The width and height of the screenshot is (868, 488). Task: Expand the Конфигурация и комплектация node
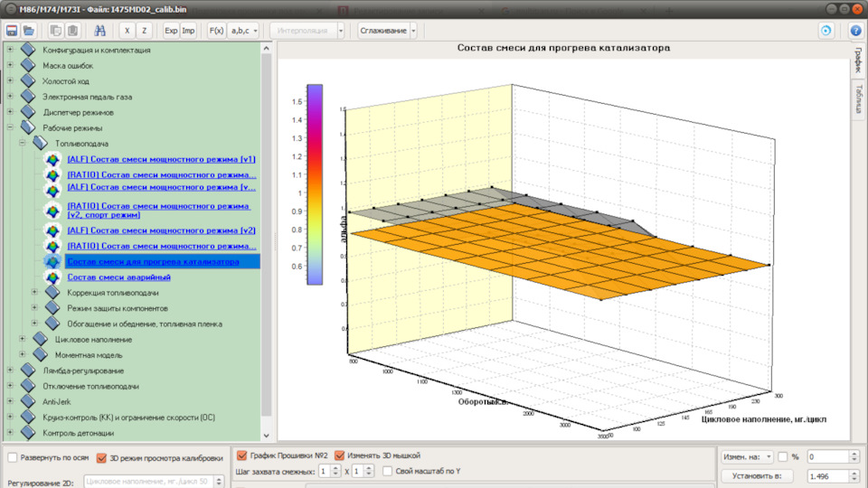click(10, 50)
